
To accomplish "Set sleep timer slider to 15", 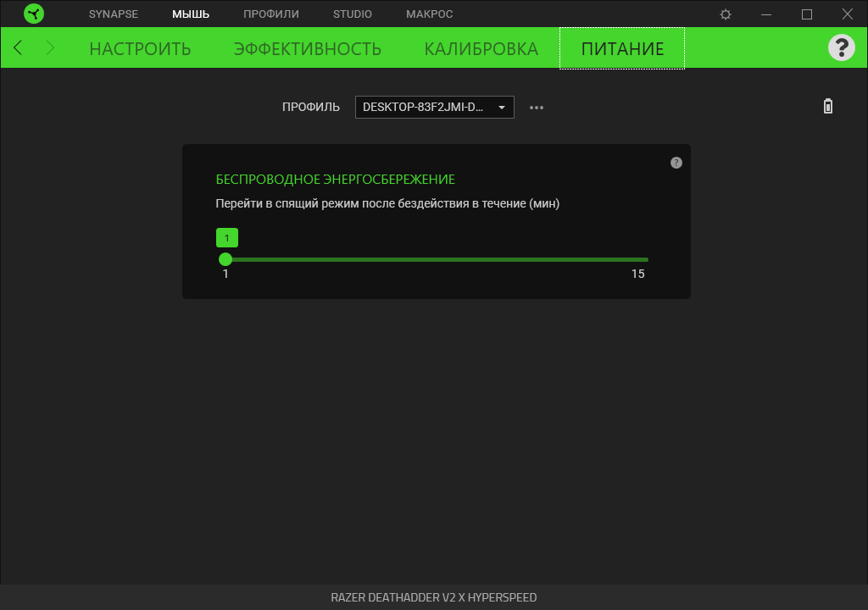I will [x=646, y=259].
